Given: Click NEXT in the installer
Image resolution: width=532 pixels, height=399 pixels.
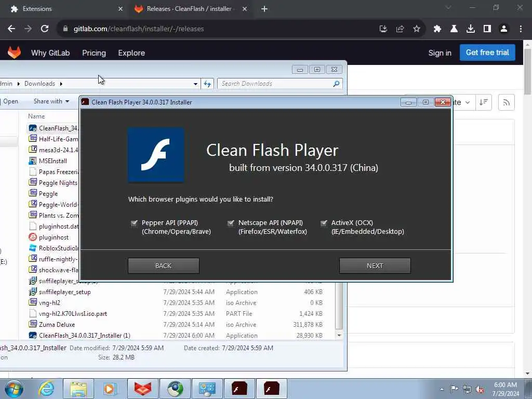Looking at the screenshot, I should point(375,265).
